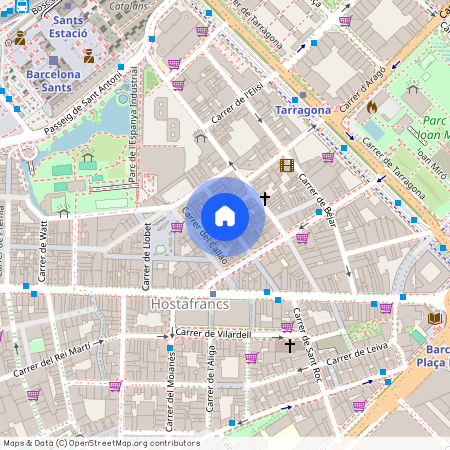Screen dimensions: 450x450
Task: Click the Hostafrancs station name
Action: point(190,304)
